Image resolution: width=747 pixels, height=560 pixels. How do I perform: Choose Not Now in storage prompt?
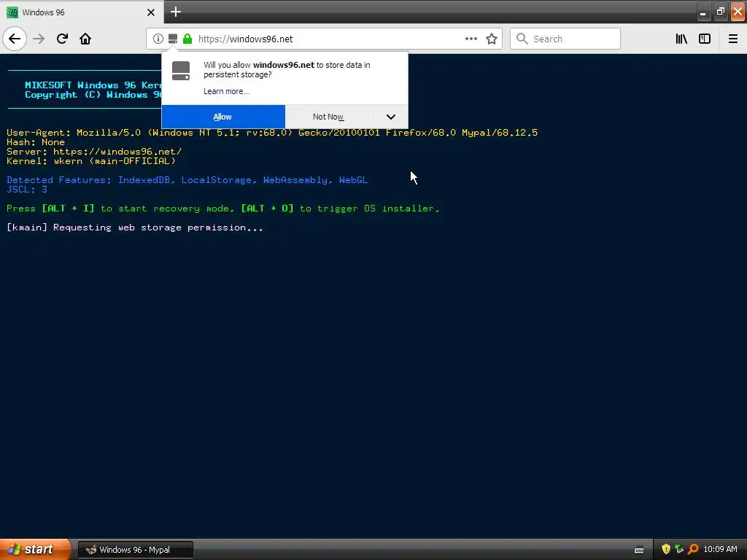coord(329,117)
